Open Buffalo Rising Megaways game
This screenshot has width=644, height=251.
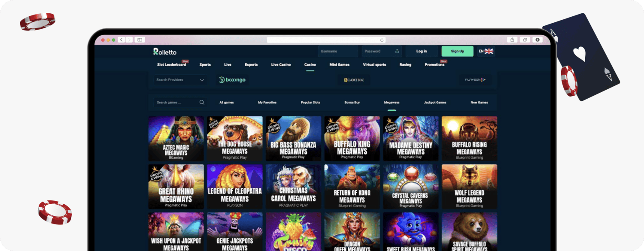point(469,139)
